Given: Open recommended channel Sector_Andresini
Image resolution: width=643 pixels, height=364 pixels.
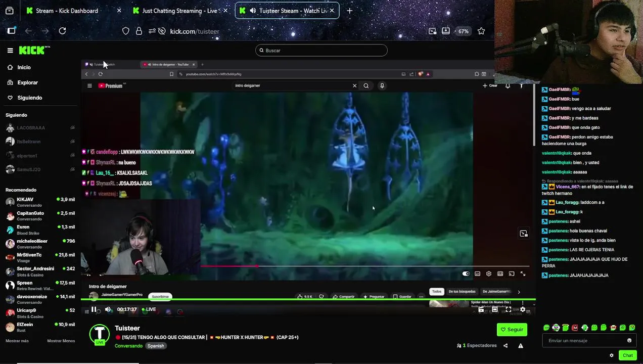Looking at the screenshot, I should pos(40,271).
